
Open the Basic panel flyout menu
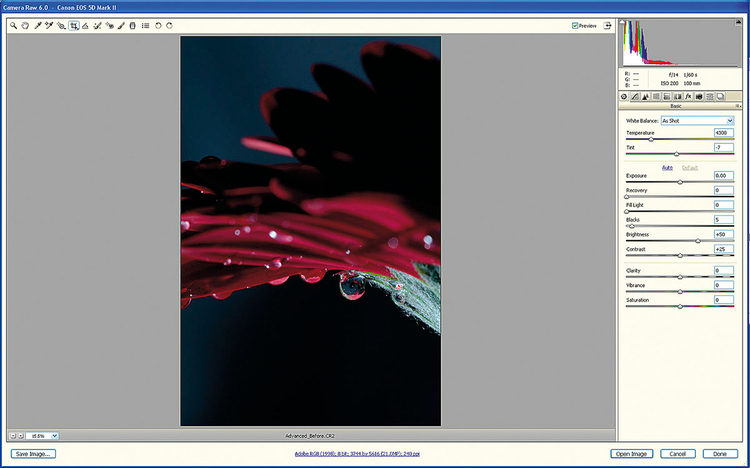tap(739, 106)
